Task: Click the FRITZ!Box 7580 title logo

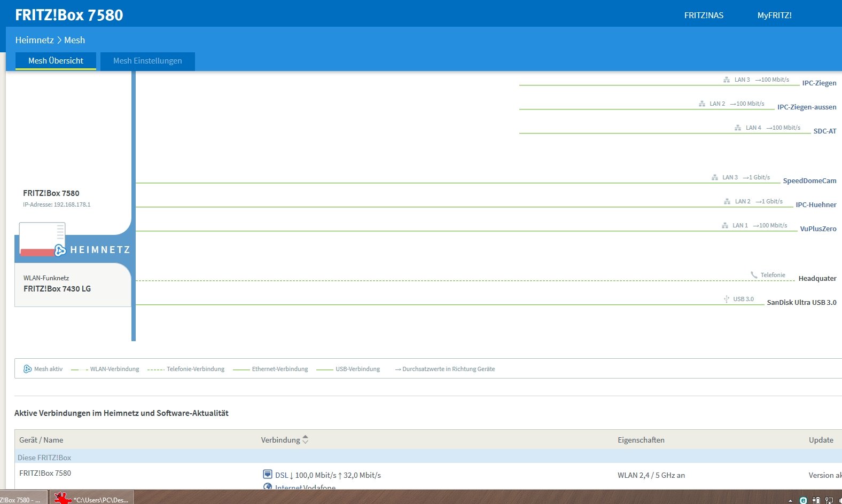Action: tap(69, 15)
